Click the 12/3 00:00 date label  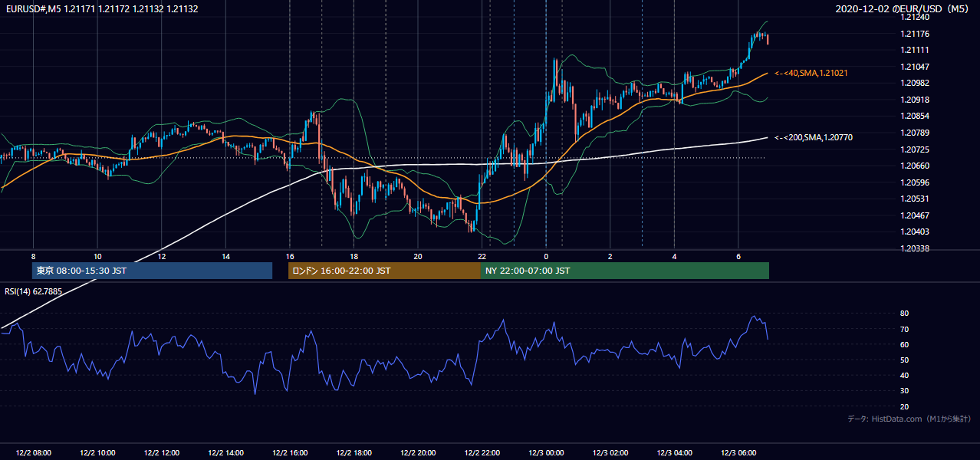[546, 453]
